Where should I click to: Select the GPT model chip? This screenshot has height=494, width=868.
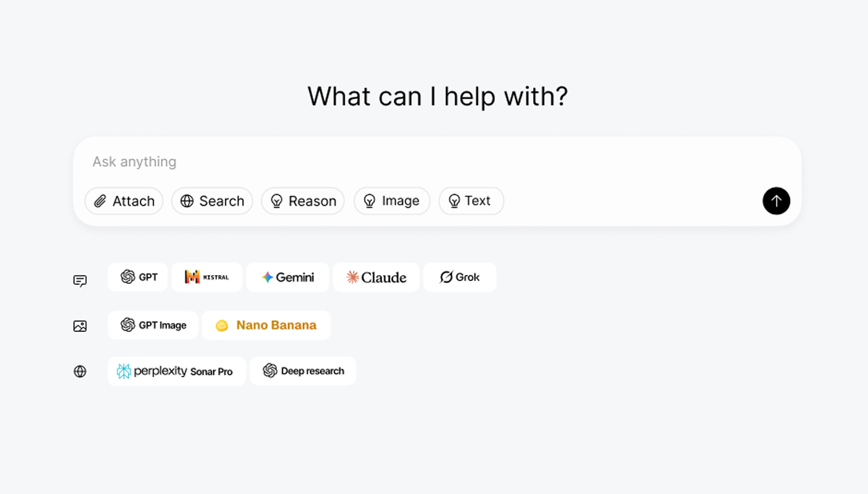click(138, 277)
